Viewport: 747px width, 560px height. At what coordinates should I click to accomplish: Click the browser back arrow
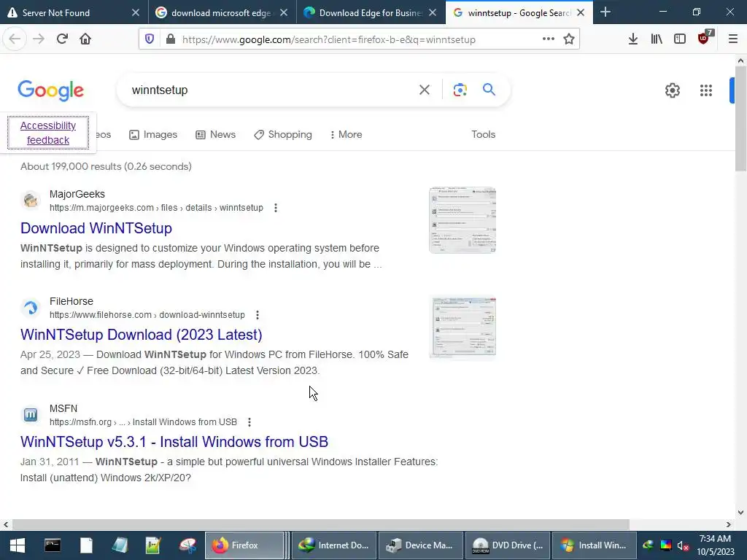[15, 39]
